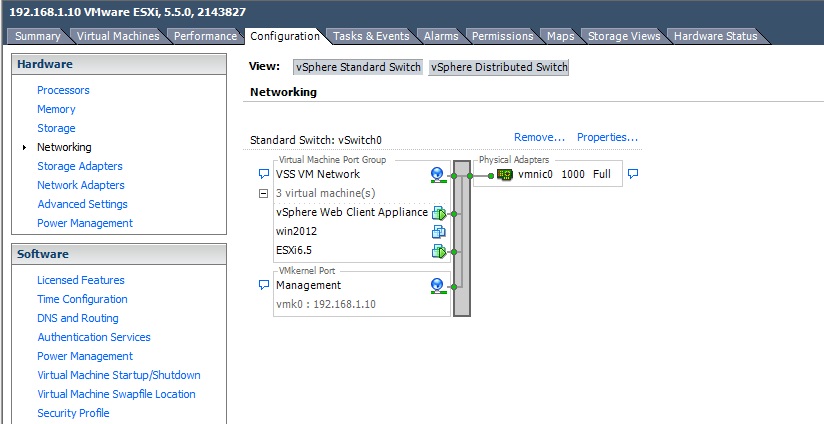The image size is (824, 424).
Task: Open the Permissions tab
Action: tap(502, 36)
